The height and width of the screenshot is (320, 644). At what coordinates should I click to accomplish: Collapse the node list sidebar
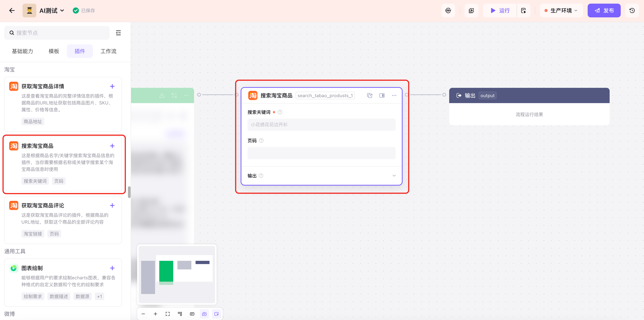pyautogui.click(x=118, y=33)
